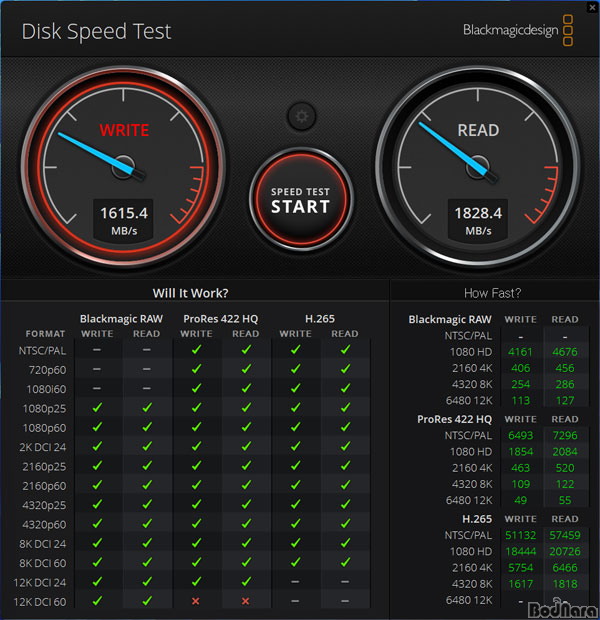Open the settings gear button
This screenshot has height=620, width=600.
pos(301,116)
